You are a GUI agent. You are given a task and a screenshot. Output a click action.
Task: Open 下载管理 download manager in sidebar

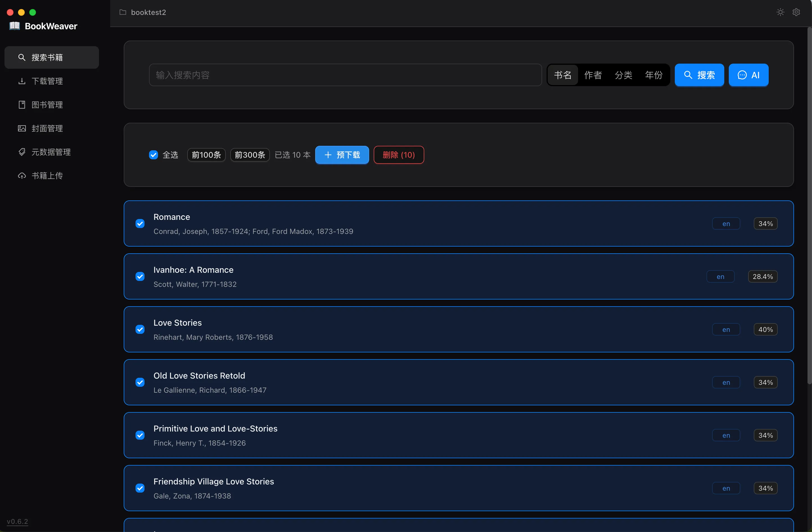(x=47, y=81)
